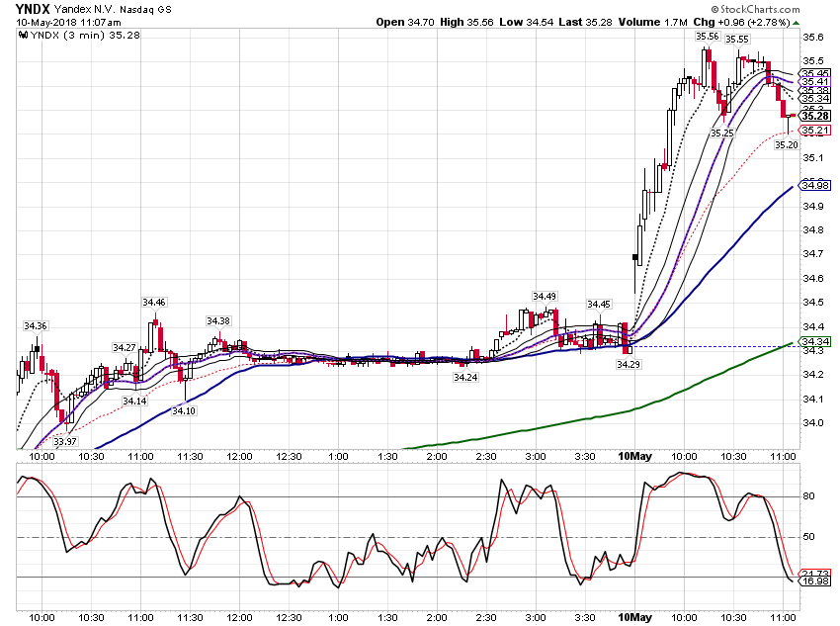Click the 35.25 pullback low label
The image size is (840, 626).
[x=722, y=133]
